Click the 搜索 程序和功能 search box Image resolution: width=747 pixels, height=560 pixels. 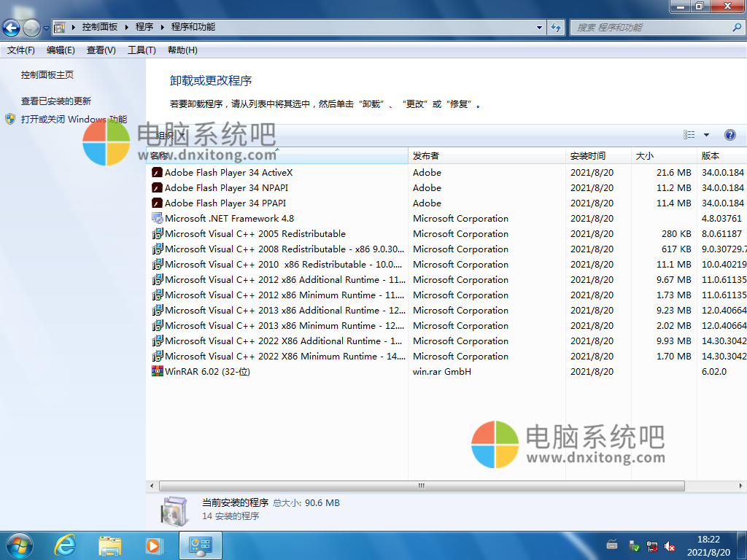pyautogui.click(x=649, y=28)
